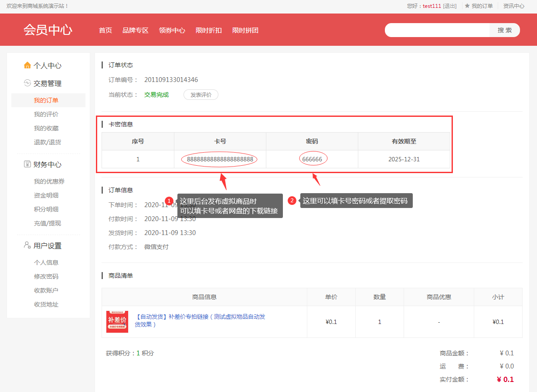This screenshot has width=537, height=392.
Task: Open the 品牌专区 menu item
Action: (135, 31)
